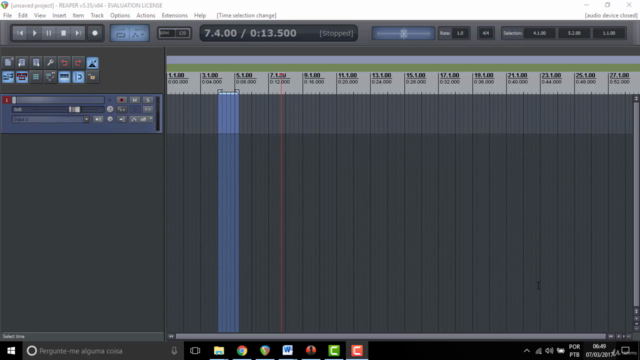Click track 1 width knob
640x360 pixels.
coord(110,119)
